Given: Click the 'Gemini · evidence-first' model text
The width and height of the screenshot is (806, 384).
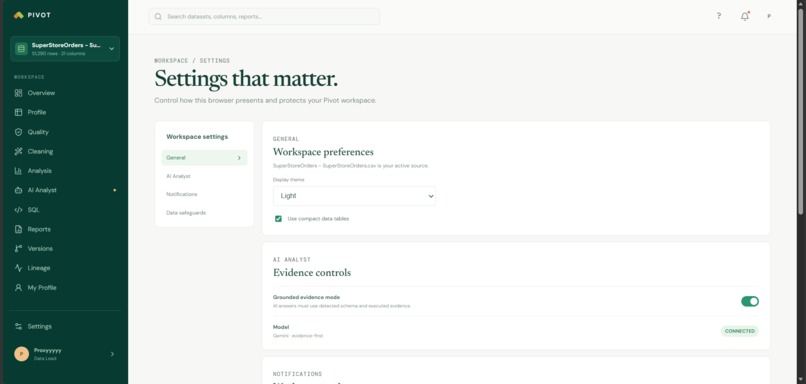Looking at the screenshot, I should pyautogui.click(x=298, y=336).
